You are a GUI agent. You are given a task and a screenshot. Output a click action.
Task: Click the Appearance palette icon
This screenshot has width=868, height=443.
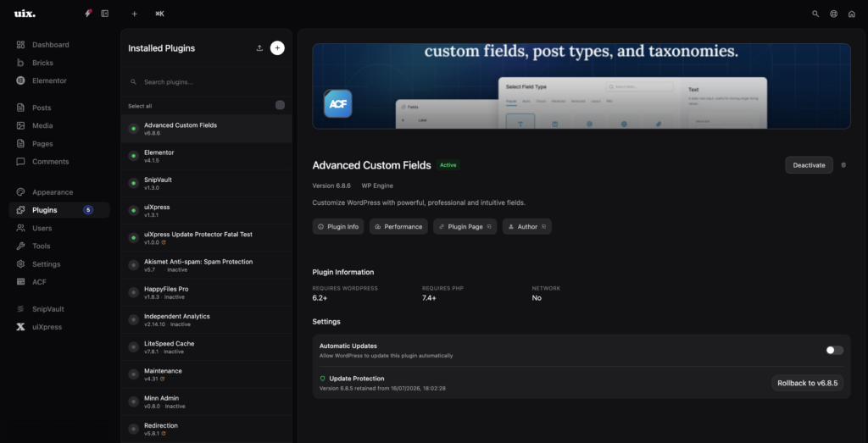point(20,192)
